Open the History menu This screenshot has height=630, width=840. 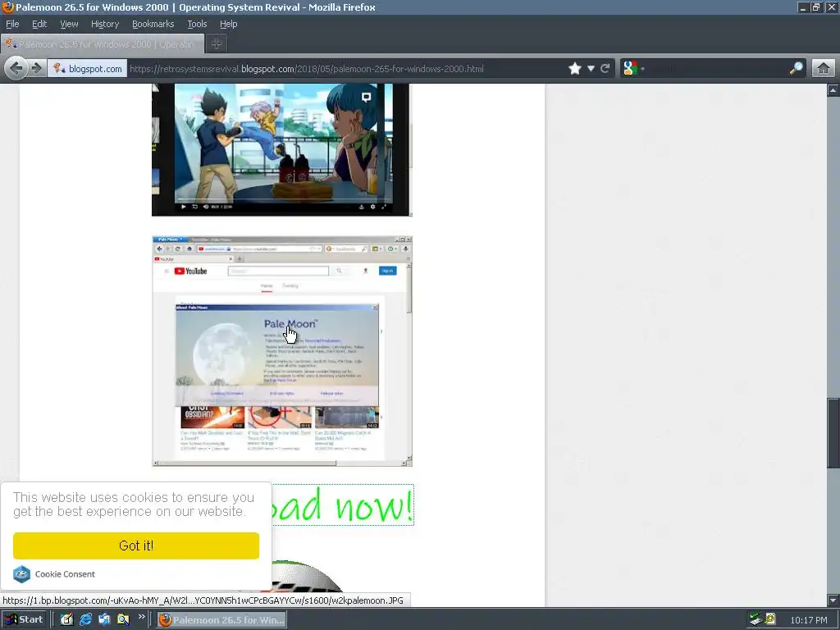105,24
